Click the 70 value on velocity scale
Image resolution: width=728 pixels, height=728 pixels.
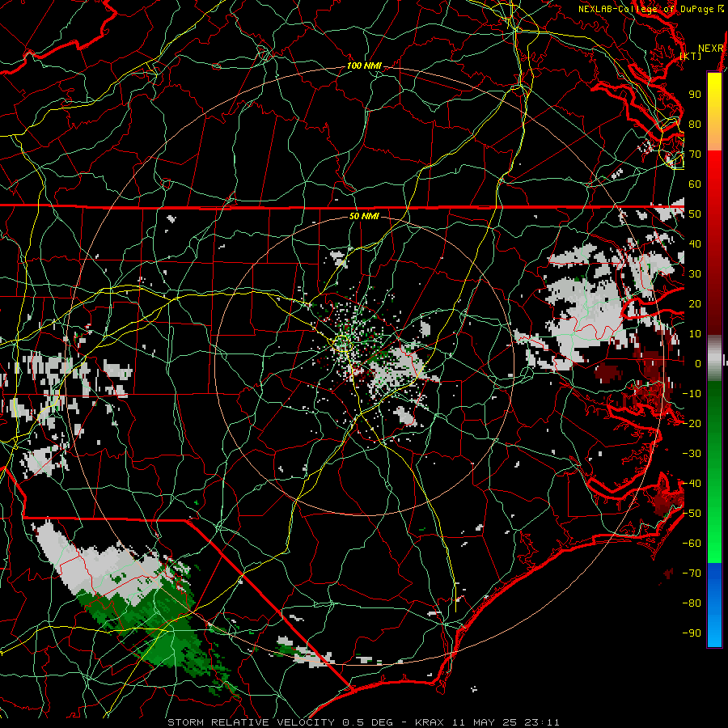pos(695,154)
